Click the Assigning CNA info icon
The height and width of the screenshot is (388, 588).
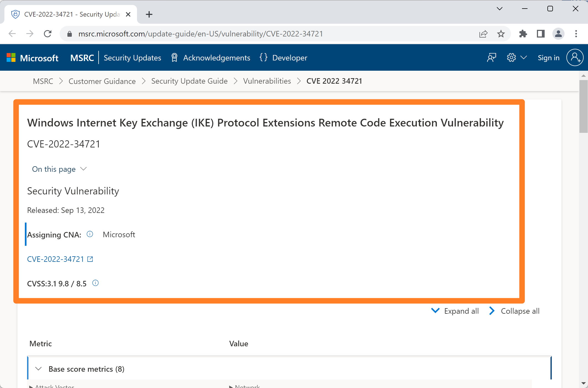[x=90, y=234]
